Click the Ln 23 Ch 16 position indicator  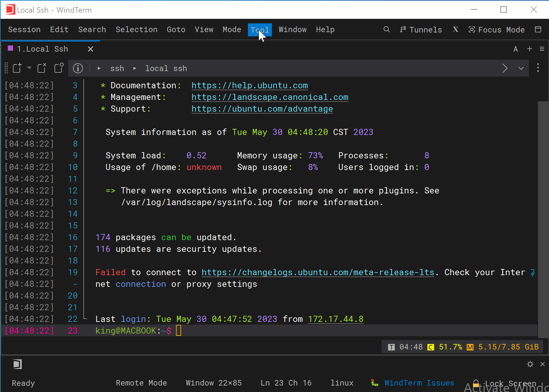(286, 383)
